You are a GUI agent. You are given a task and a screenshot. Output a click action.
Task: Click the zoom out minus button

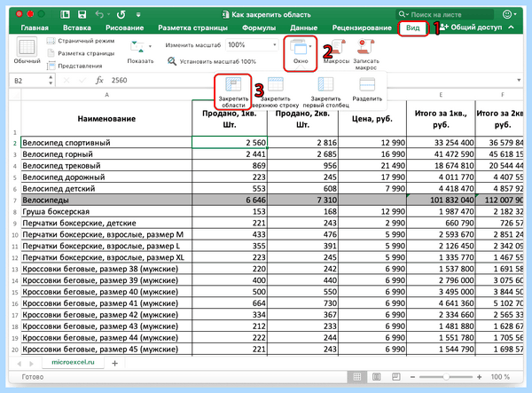(412, 377)
